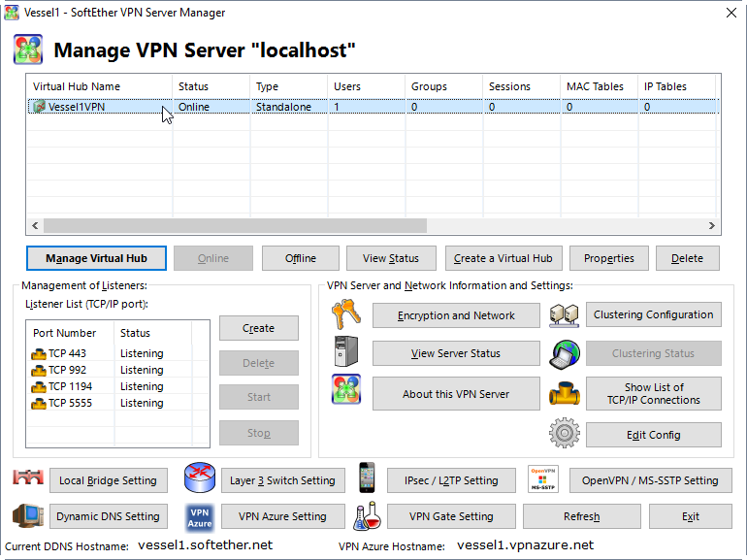Click the Edit Config button
This screenshot has width=747, height=560.
pos(653,435)
